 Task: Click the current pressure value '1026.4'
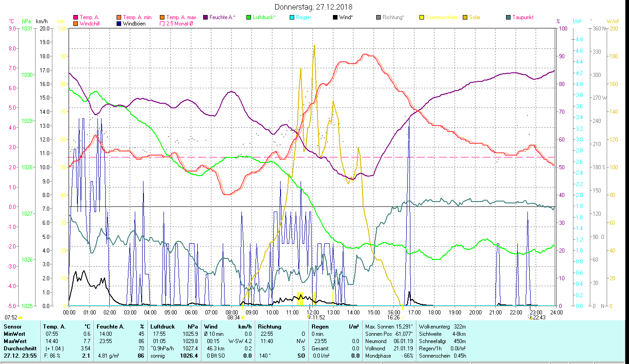[189, 356]
